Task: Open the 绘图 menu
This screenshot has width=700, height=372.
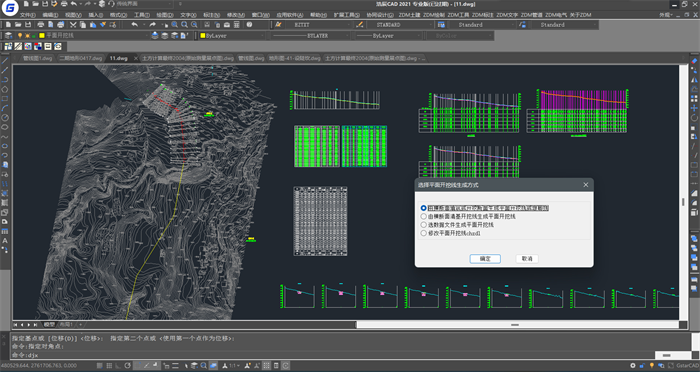Action: click(x=165, y=15)
